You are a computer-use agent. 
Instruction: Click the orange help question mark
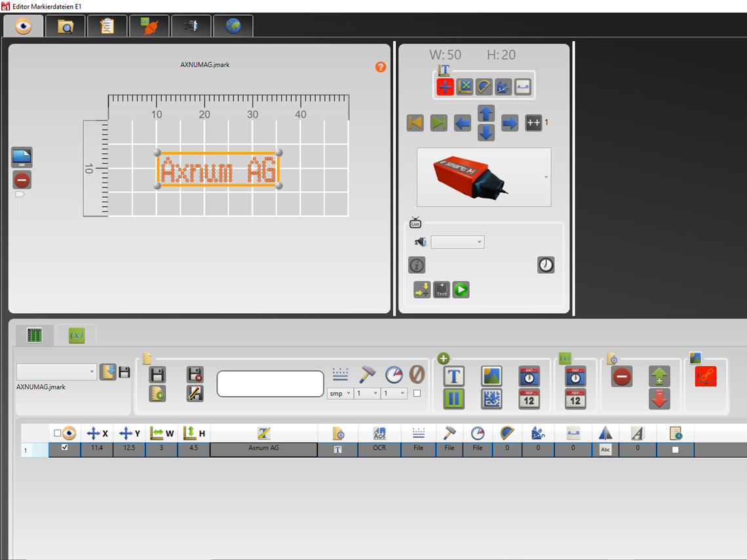click(x=381, y=67)
